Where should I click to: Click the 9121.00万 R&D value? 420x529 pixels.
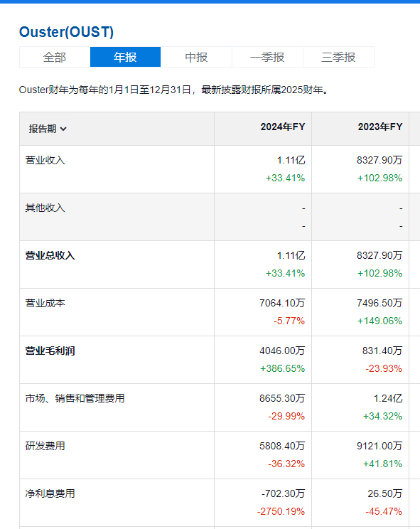379,446
